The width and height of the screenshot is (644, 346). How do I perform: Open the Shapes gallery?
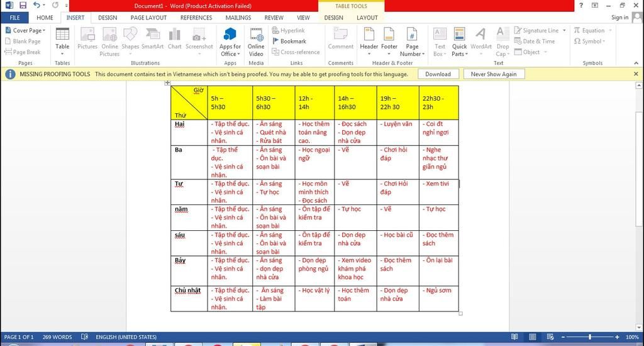coord(130,41)
